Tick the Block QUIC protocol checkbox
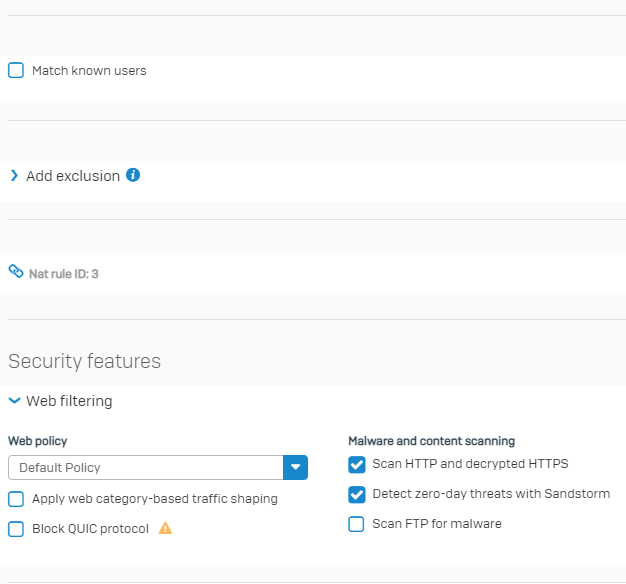Screen dimensions: 626x584 pyautogui.click(x=16, y=529)
